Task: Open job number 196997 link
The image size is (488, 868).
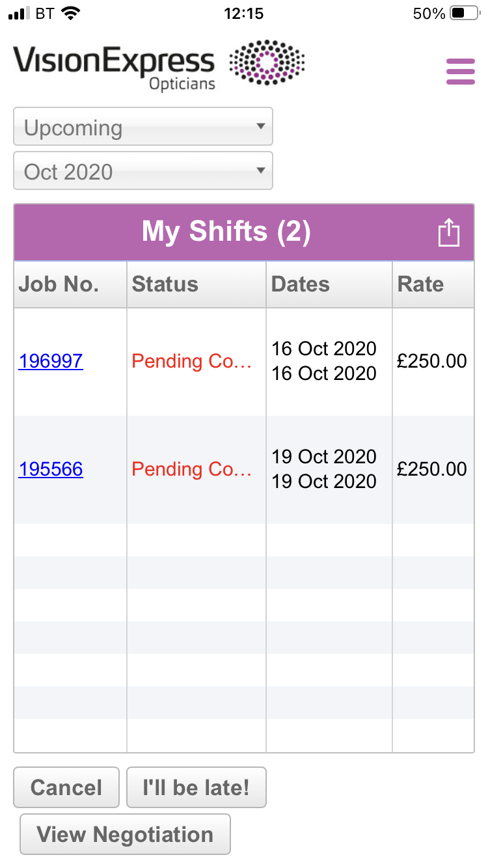Action: [x=51, y=361]
